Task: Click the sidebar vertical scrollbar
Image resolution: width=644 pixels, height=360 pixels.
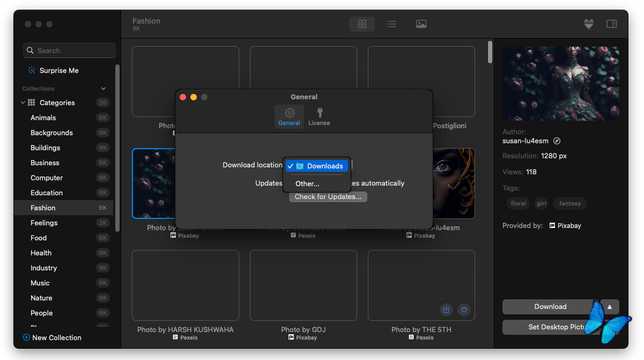Action: tap(117, 148)
